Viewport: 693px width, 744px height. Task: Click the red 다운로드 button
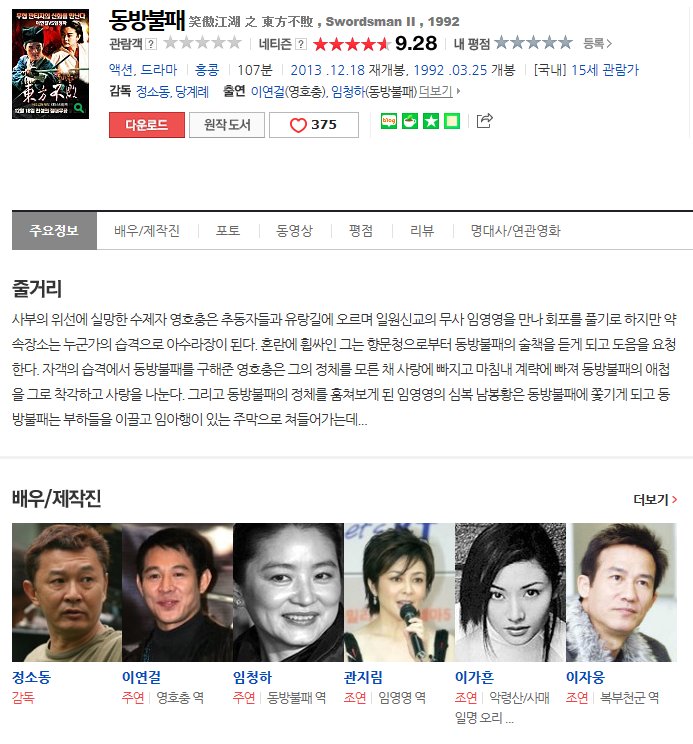147,125
